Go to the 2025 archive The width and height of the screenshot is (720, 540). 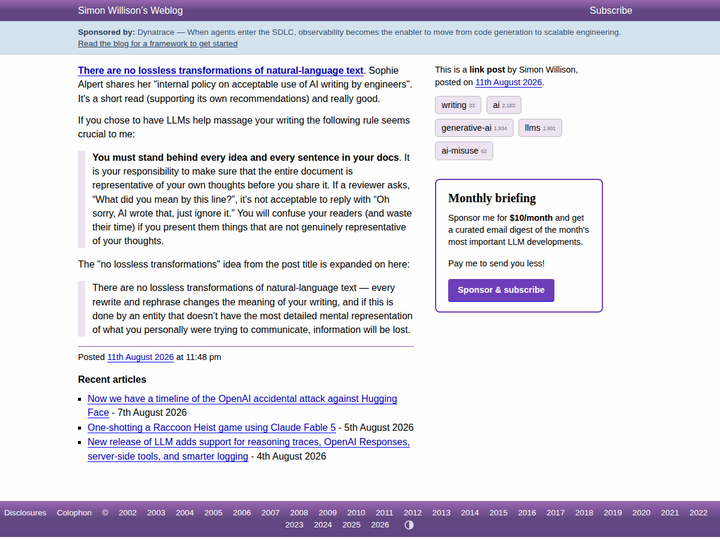click(351, 525)
